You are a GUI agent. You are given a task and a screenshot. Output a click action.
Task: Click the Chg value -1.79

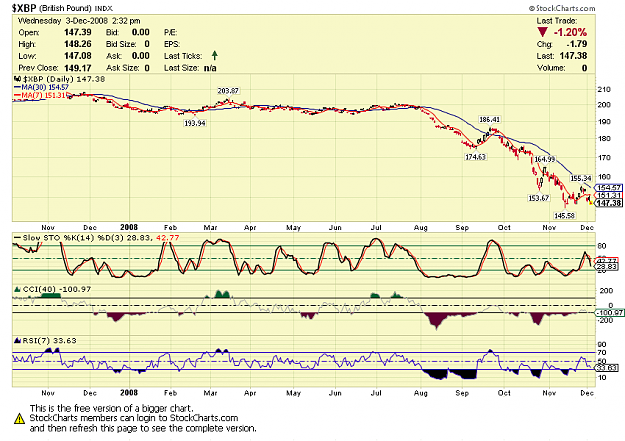577,44
